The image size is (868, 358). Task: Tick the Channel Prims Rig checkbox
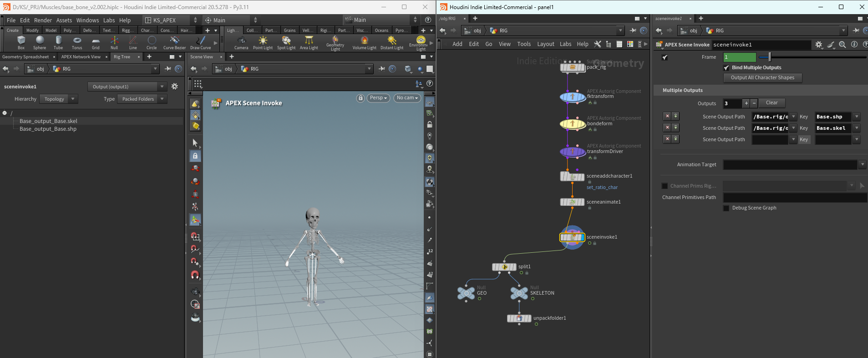pos(665,186)
